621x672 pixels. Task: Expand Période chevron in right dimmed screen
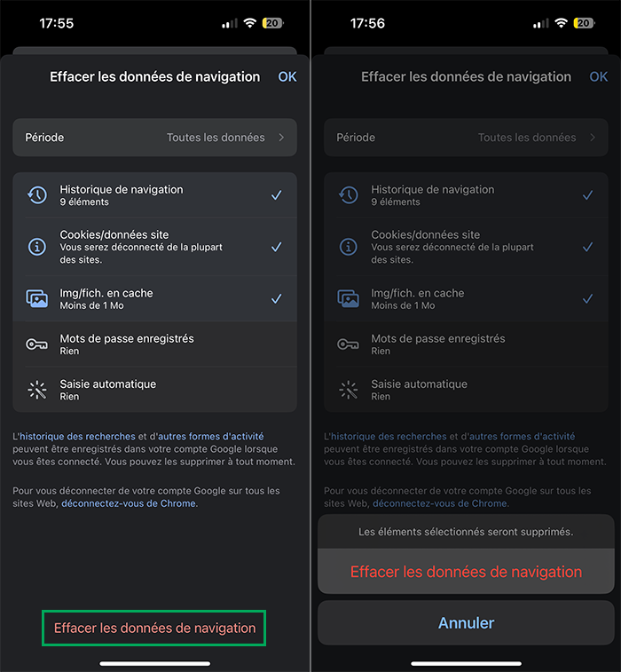pos(593,138)
